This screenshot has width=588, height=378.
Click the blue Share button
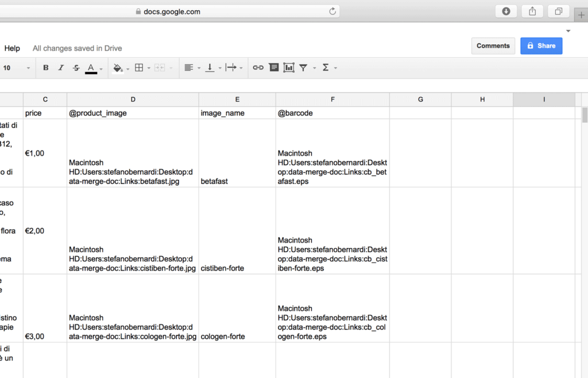[x=541, y=46]
